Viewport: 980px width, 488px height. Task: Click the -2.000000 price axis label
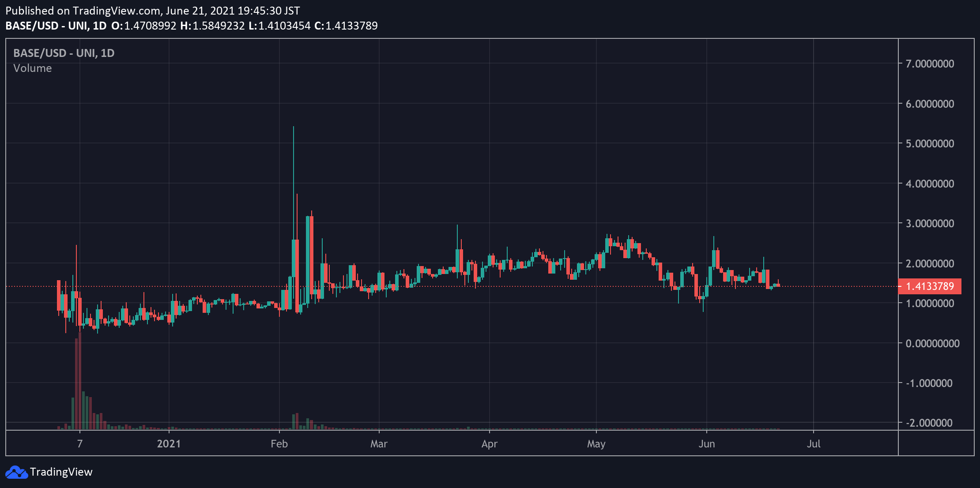929,423
